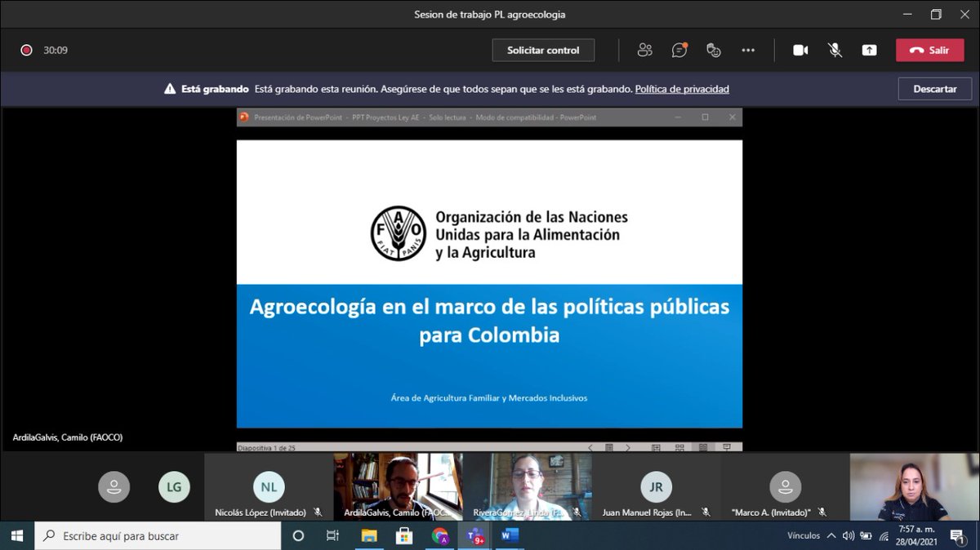Leave the meeting with the Salir button
The image size is (980, 550).
point(929,50)
